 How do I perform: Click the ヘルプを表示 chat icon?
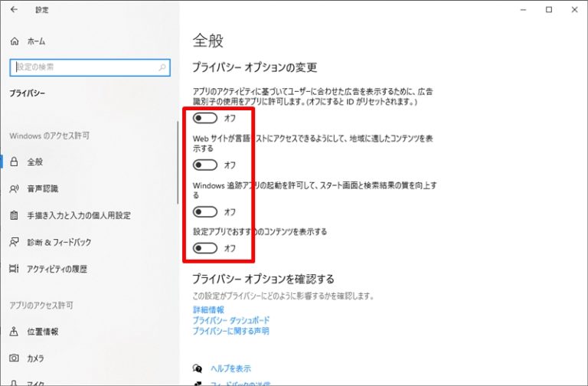pos(198,368)
